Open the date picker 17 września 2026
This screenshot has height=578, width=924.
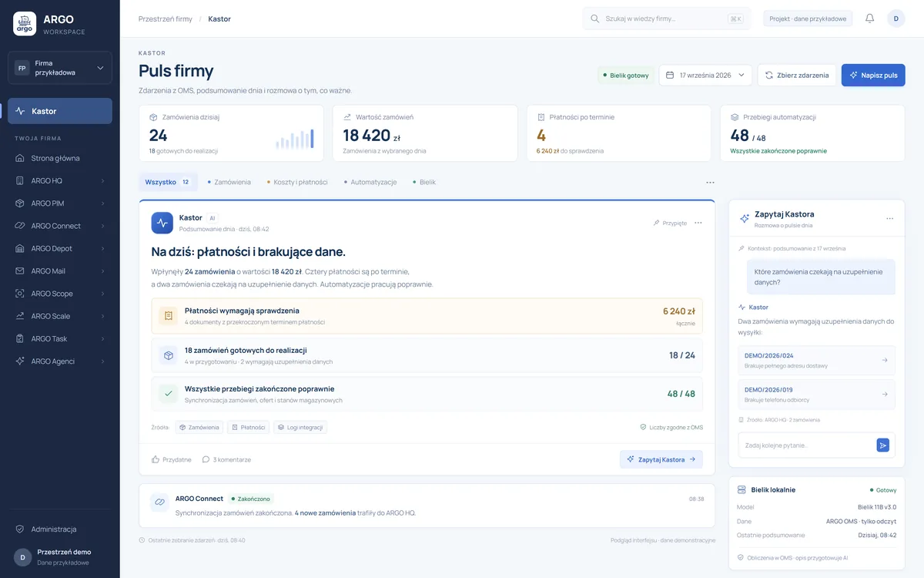[705, 75]
